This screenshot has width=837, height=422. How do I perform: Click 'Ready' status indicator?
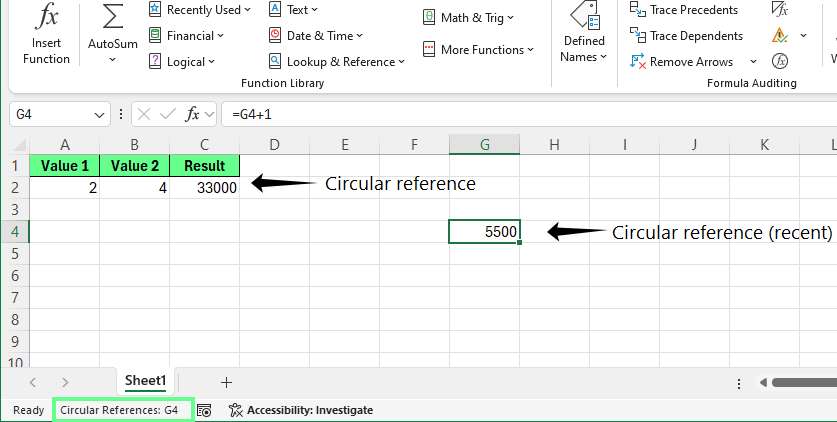pos(28,410)
